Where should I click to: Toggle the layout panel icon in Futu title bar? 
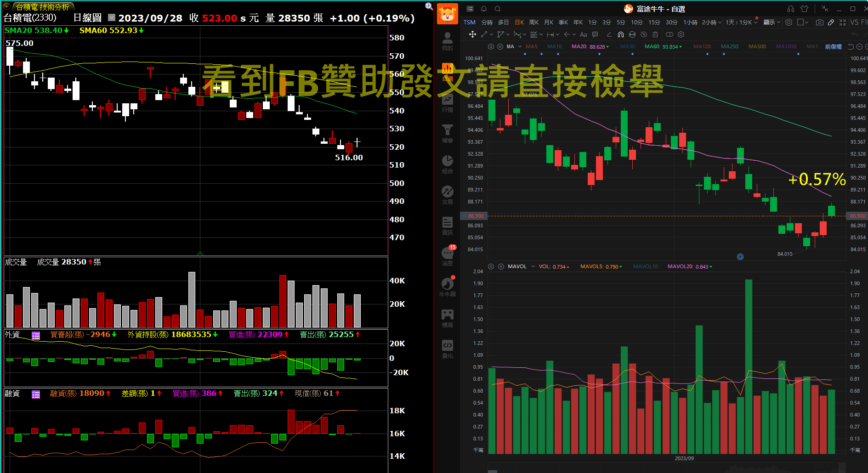[x=470, y=9]
